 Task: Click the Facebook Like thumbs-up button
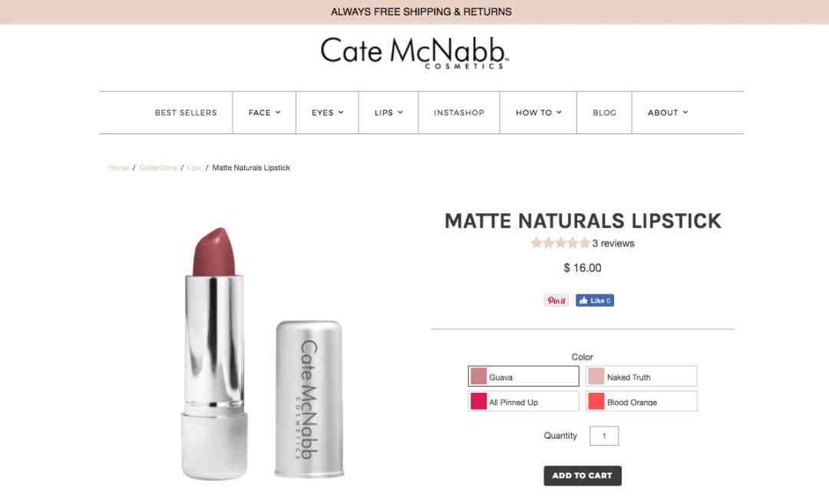click(x=595, y=300)
